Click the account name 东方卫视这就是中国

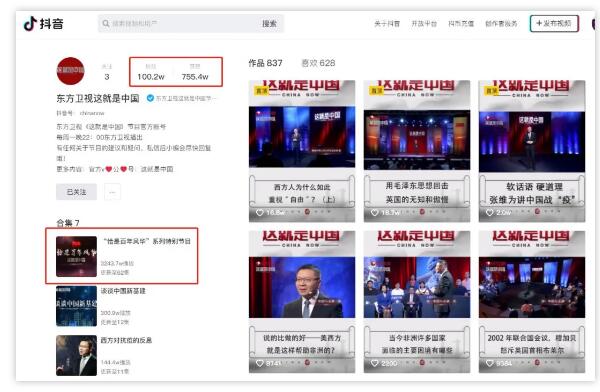click(x=98, y=98)
